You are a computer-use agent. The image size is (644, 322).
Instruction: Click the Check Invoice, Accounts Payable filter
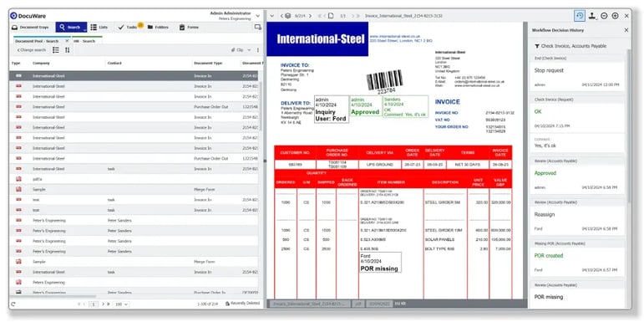570,46
